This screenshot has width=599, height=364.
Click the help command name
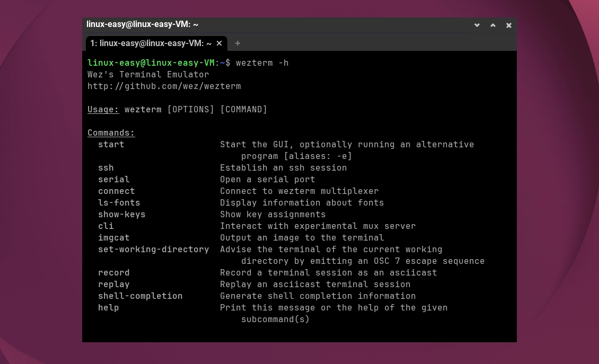tap(109, 307)
